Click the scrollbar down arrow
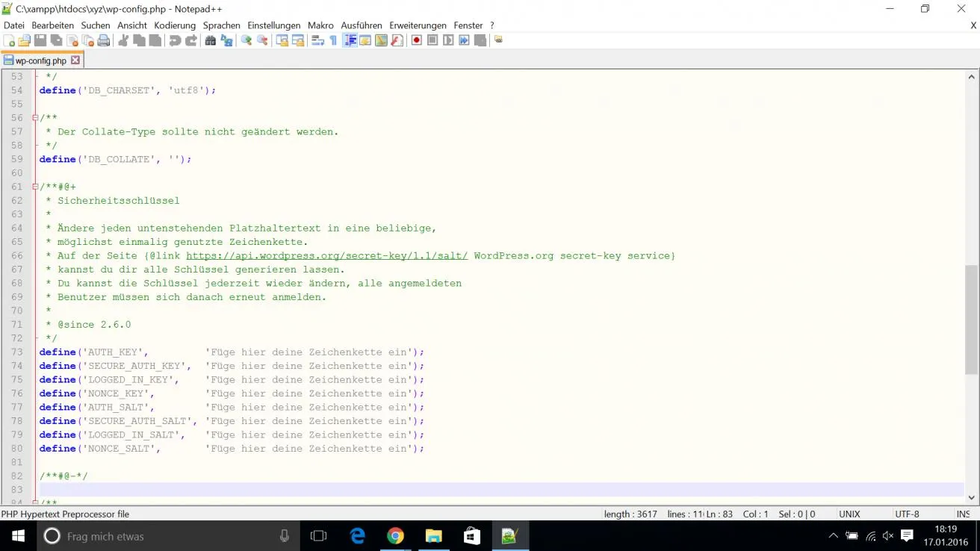This screenshot has height=551, width=980. coord(971,498)
